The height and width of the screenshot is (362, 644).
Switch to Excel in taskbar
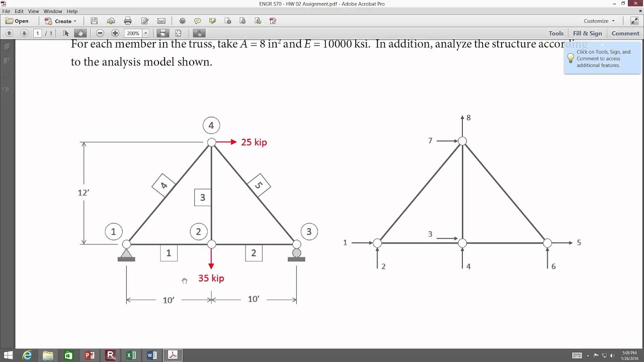[x=131, y=355]
